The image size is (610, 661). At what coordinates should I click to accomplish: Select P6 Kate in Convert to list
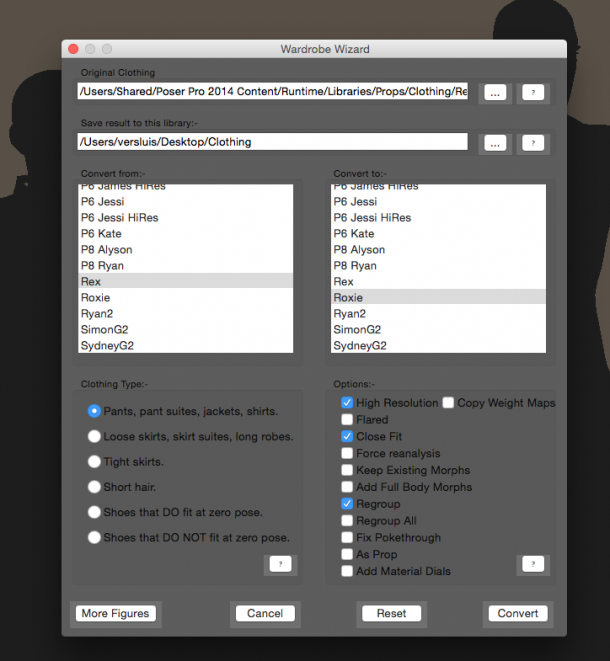(x=438, y=234)
